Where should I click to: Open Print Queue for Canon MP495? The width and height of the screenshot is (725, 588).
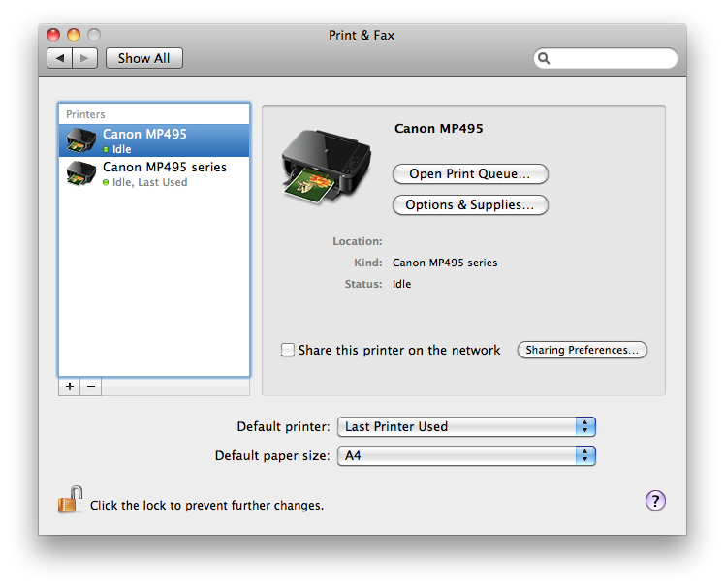pos(470,173)
